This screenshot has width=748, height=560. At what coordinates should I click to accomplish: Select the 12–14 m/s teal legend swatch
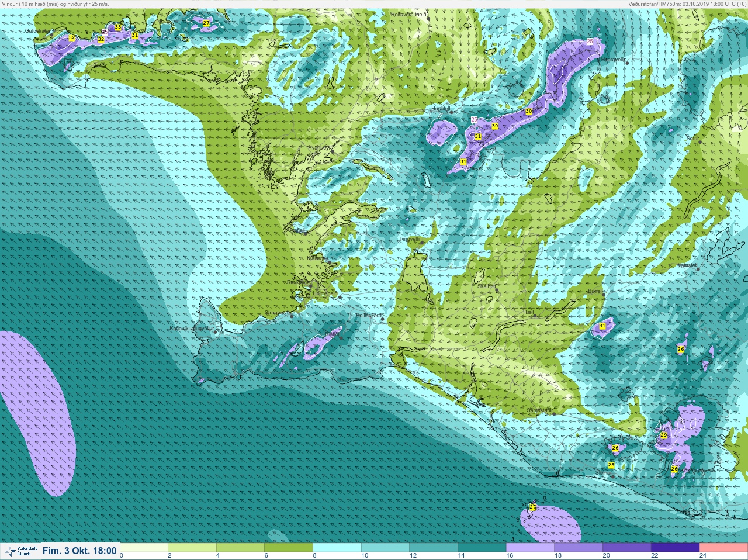435,548
